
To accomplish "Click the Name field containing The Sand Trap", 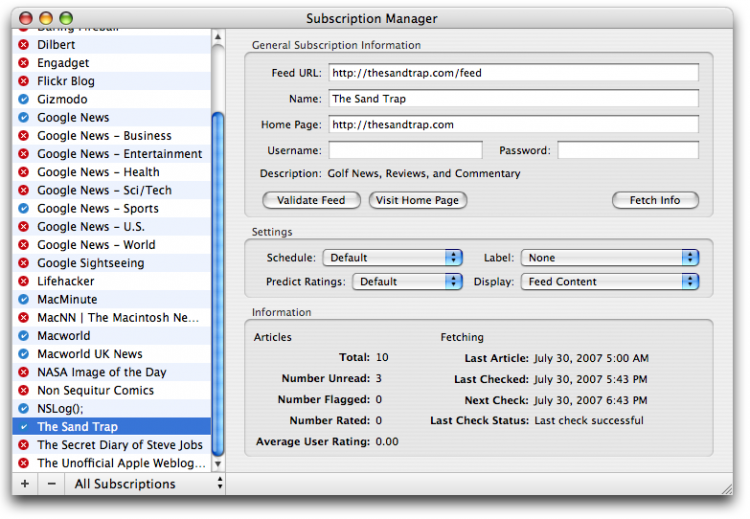I will click(x=513, y=99).
